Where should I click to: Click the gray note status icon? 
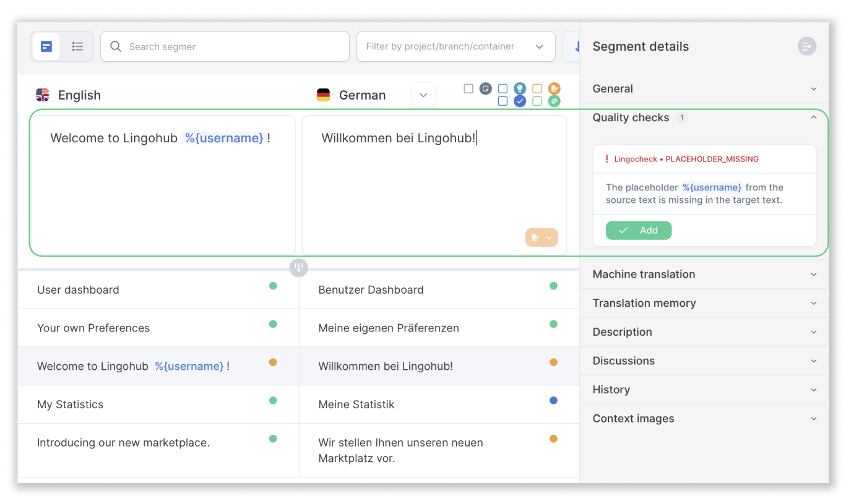(486, 88)
